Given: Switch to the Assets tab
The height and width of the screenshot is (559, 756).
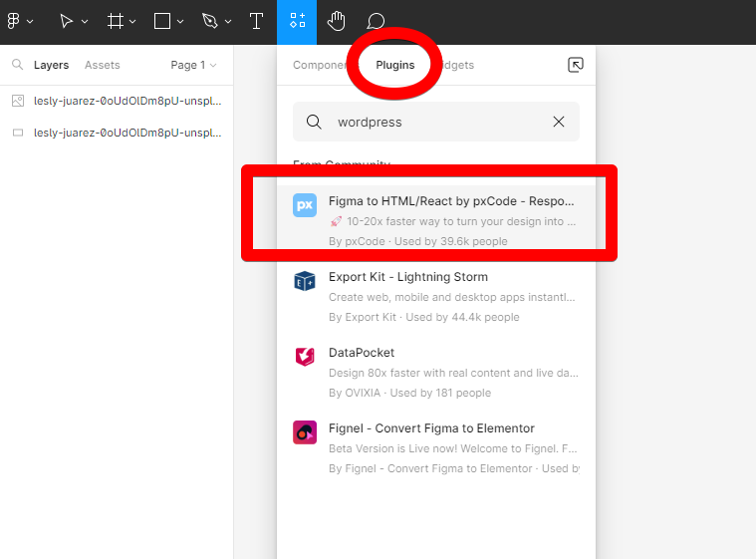Looking at the screenshot, I should tap(102, 65).
